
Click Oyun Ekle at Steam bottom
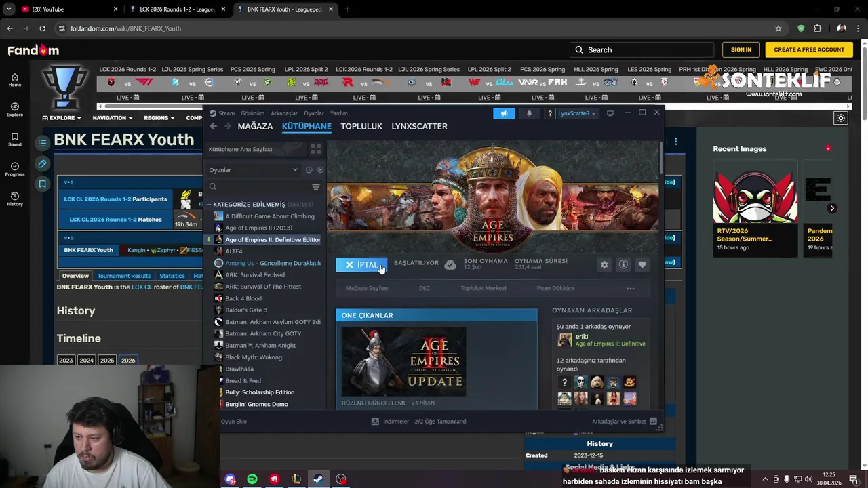point(234,422)
